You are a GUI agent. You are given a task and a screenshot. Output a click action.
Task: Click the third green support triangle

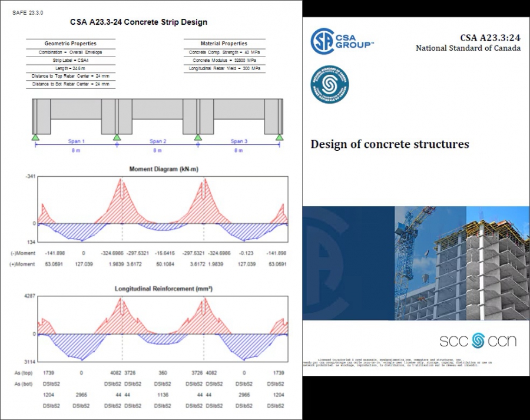point(198,137)
